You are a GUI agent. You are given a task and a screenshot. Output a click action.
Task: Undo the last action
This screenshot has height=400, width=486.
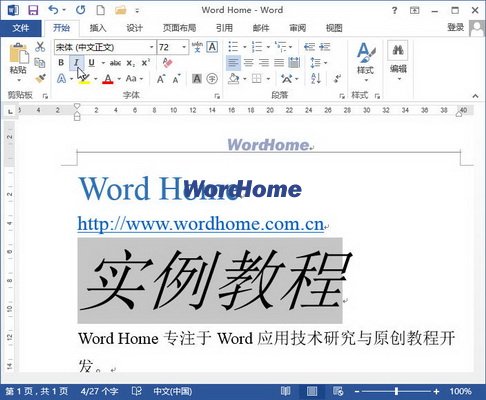(53, 10)
